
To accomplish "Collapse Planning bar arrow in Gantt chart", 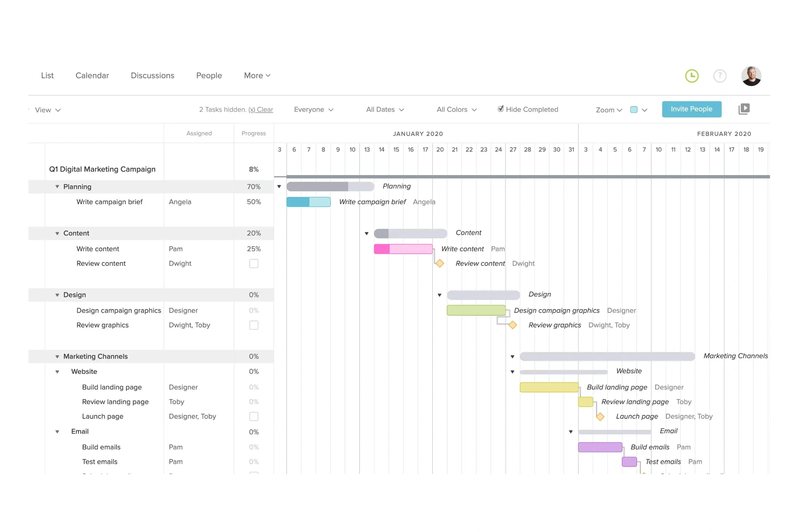I will [x=279, y=186].
